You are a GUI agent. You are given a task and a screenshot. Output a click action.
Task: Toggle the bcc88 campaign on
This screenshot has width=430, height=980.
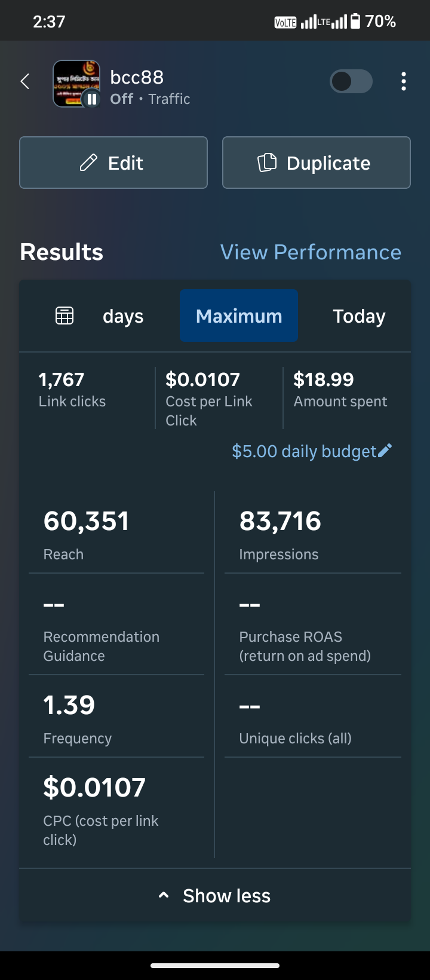click(351, 81)
